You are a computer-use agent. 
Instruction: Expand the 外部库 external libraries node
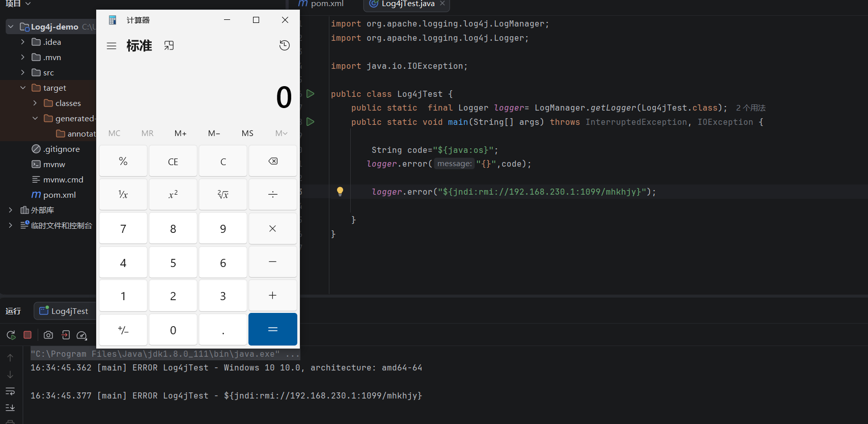coord(10,210)
